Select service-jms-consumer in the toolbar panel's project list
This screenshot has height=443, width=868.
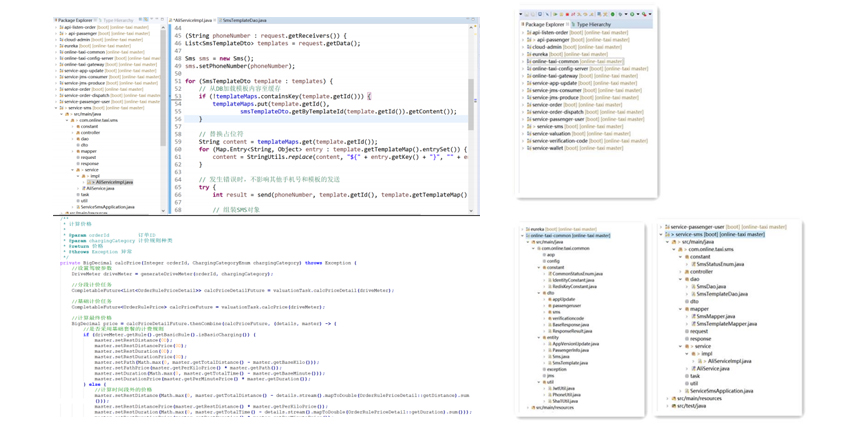tap(583, 90)
